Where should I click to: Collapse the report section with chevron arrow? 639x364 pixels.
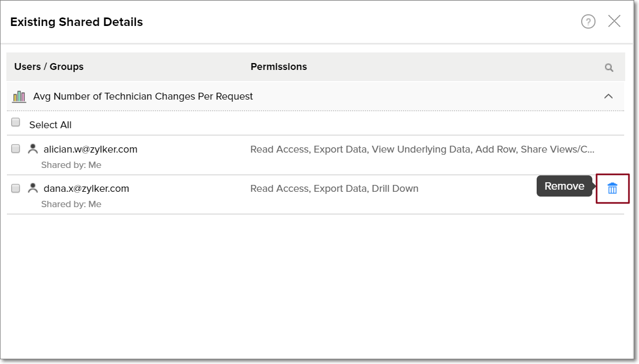[x=608, y=96]
